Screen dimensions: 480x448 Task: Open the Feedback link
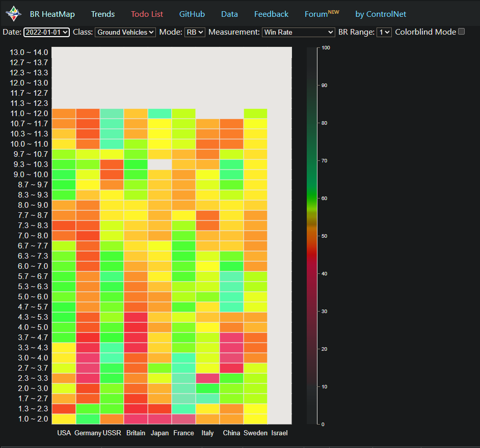point(271,14)
